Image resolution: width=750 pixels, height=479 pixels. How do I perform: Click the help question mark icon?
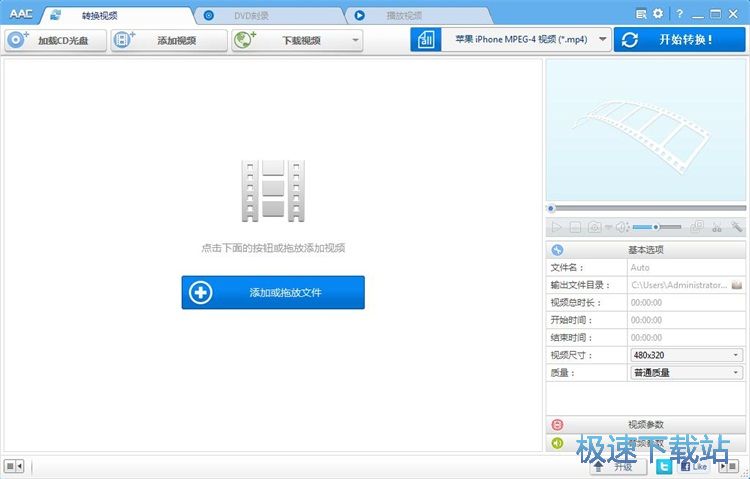click(679, 14)
